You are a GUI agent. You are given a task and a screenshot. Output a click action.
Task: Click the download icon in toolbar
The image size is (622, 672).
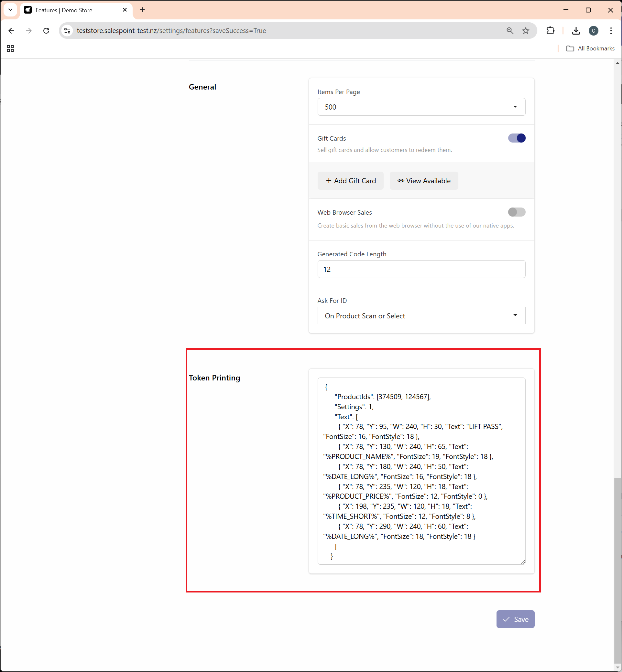pos(576,30)
